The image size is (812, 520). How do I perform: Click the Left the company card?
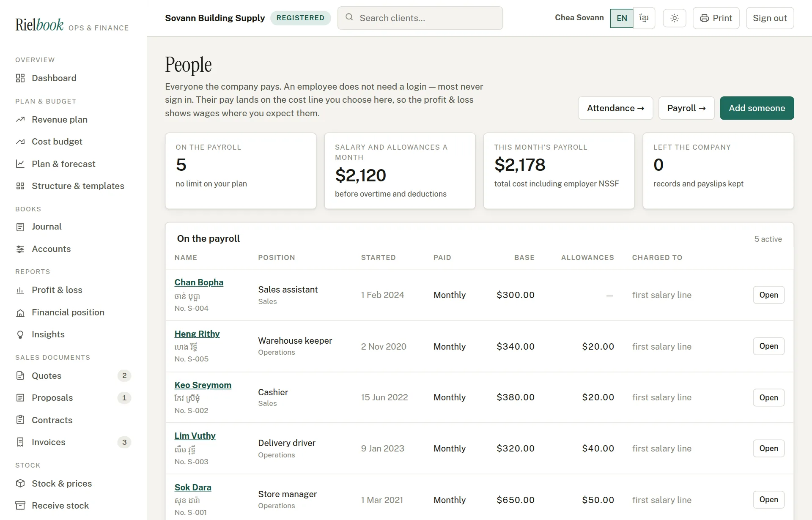point(718,171)
